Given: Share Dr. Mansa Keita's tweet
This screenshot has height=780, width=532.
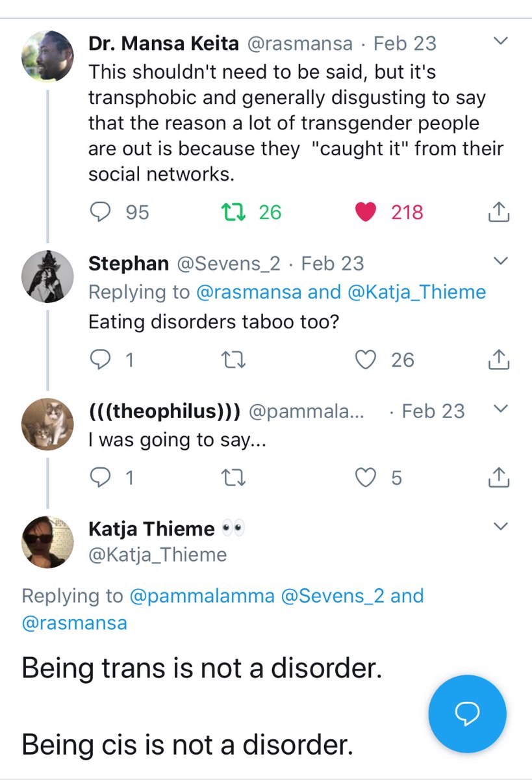Looking at the screenshot, I should point(498,212).
